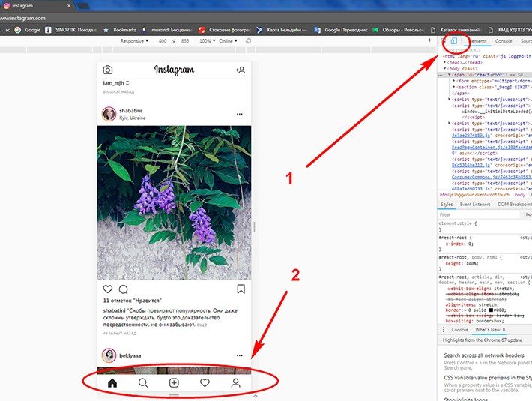Open the shabatini username link in the post header
532x401 pixels.
tap(130, 111)
